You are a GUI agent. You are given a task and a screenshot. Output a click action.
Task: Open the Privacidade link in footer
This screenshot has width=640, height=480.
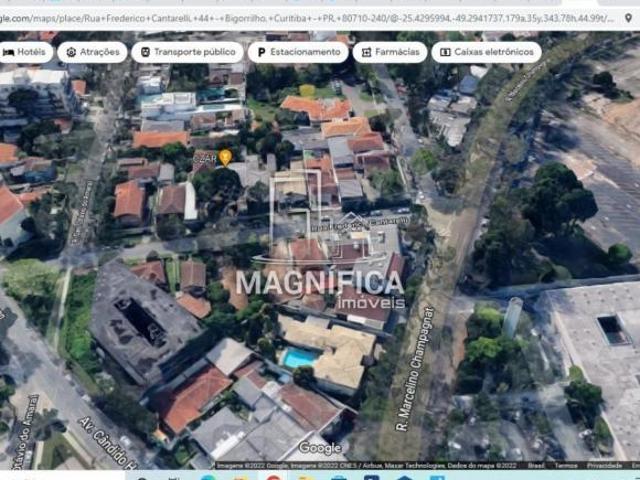pos(605,466)
